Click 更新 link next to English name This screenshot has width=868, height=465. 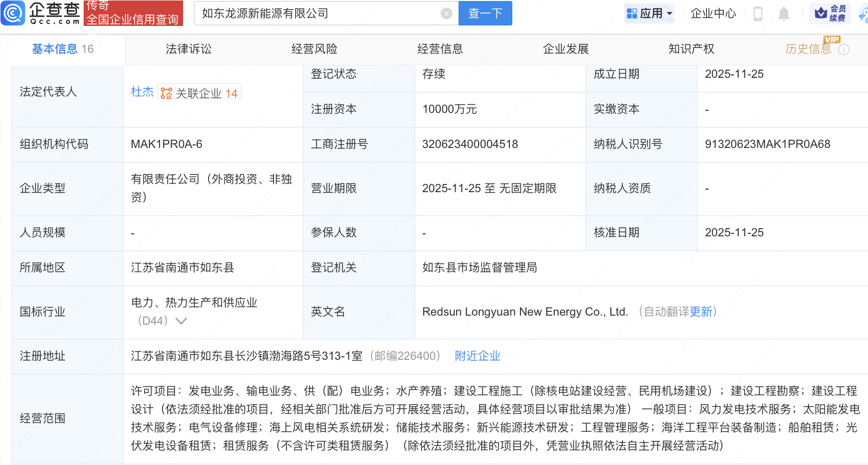click(701, 312)
